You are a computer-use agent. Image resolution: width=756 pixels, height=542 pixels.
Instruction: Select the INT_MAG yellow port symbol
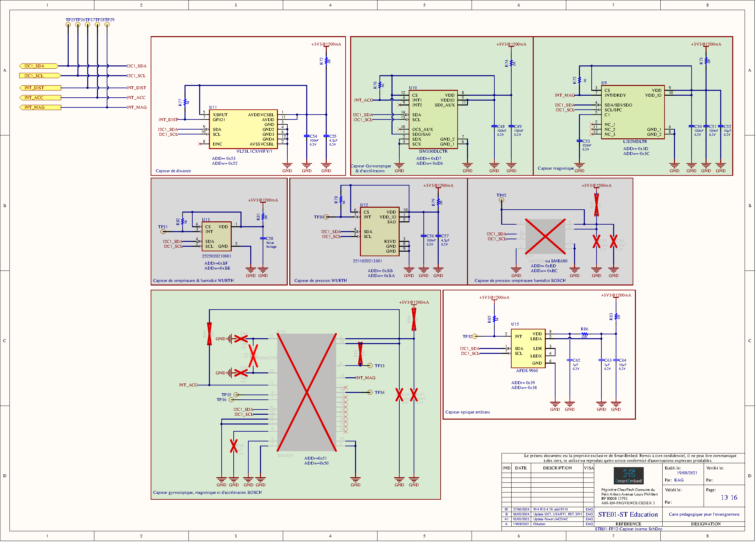click(40, 107)
